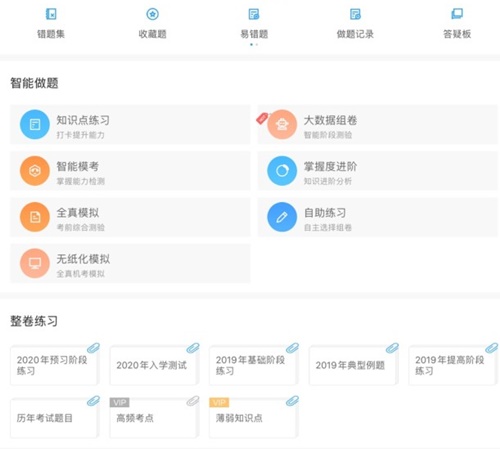Screen dimensions: 500x449
Task: Open 2020年入学测试 paper
Action: pos(154,365)
